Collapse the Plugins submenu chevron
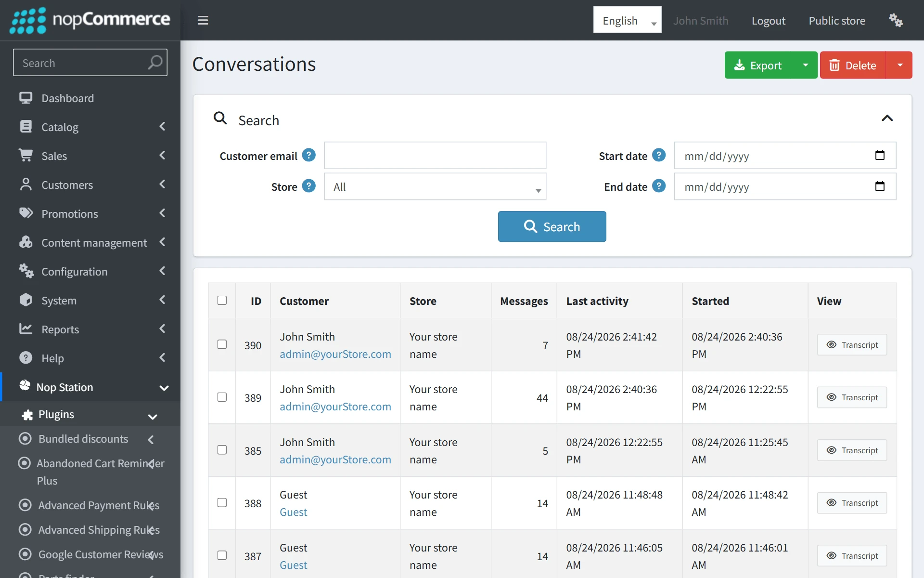The image size is (924, 578). click(x=153, y=417)
